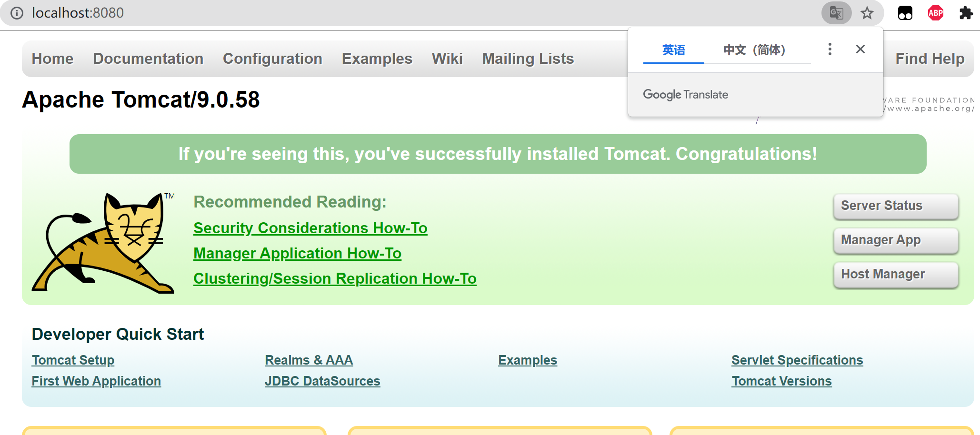Click the Manager App button
This screenshot has height=435, width=980.
tap(896, 240)
